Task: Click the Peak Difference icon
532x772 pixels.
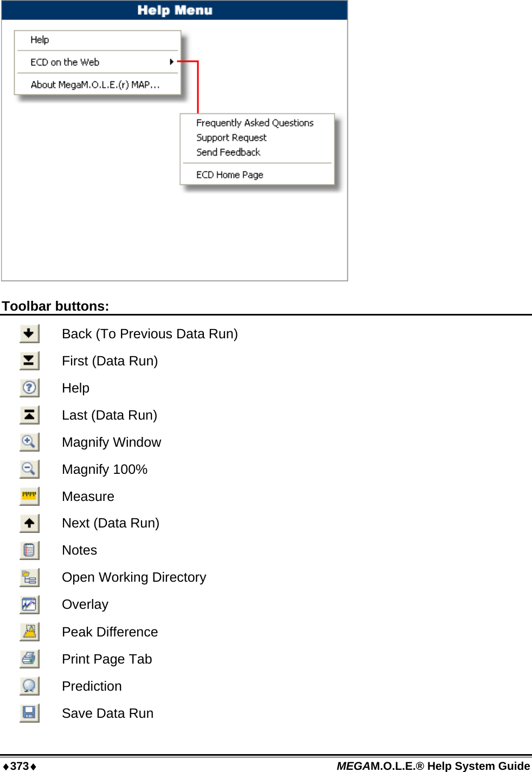Action: pos(29,632)
